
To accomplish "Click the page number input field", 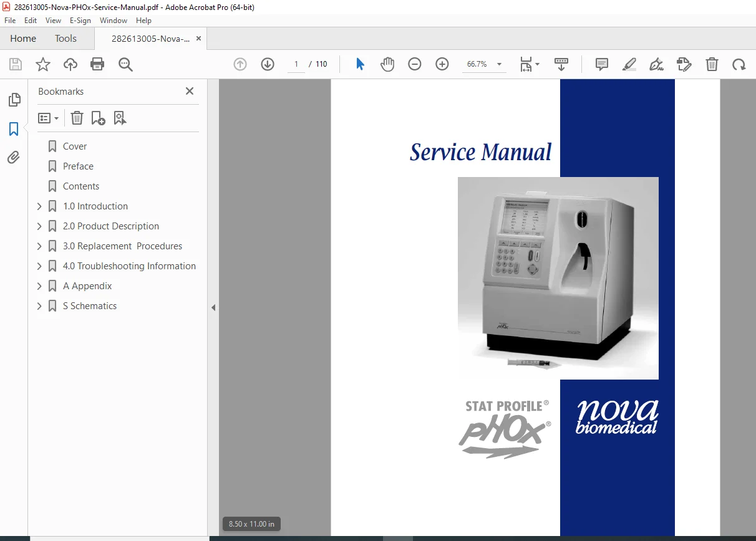I will [x=296, y=64].
